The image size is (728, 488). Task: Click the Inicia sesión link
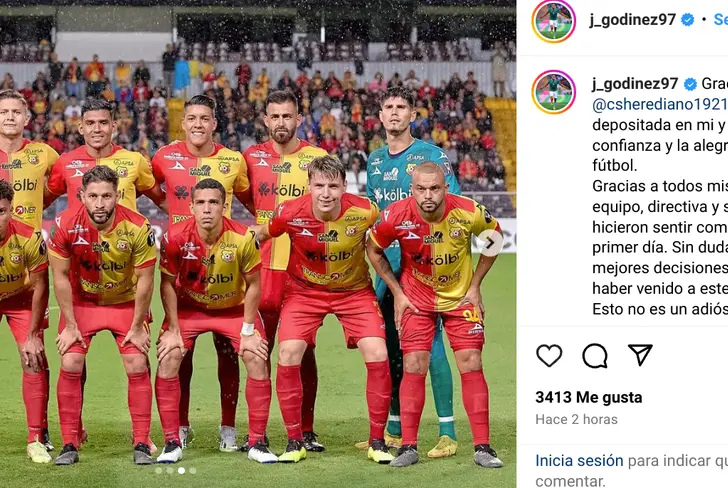pos(579,461)
